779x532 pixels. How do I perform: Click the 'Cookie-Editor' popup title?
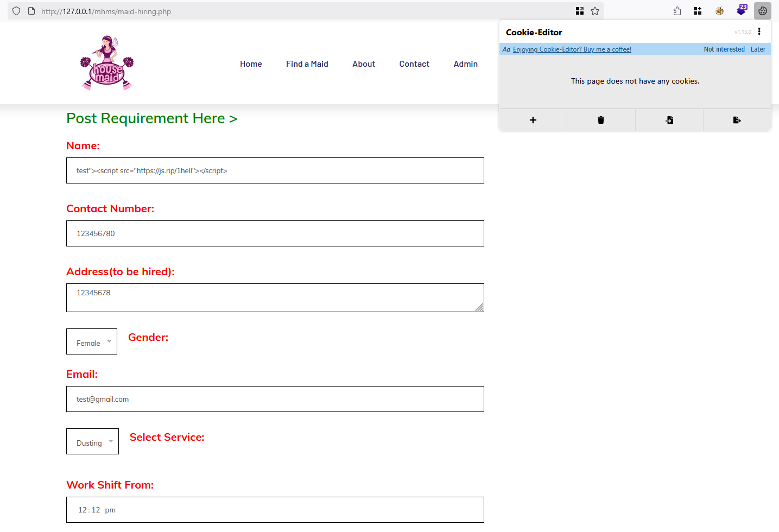(x=534, y=32)
